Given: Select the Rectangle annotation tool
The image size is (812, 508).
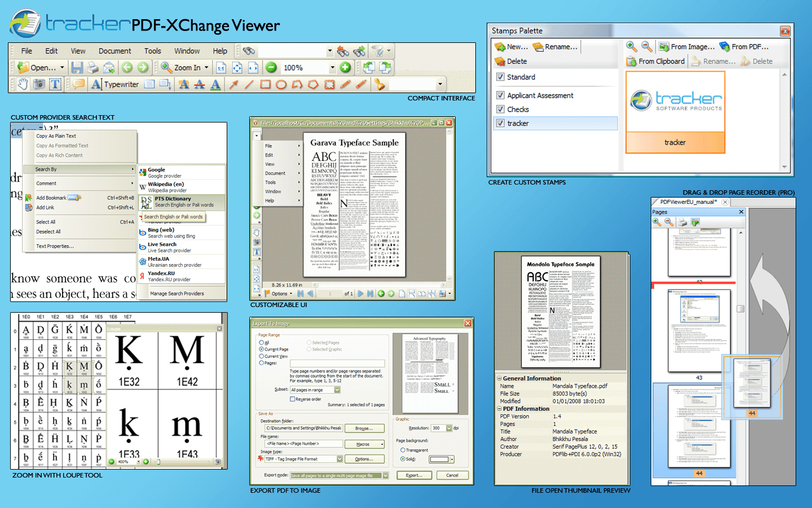Looking at the screenshot, I should click(x=264, y=85).
